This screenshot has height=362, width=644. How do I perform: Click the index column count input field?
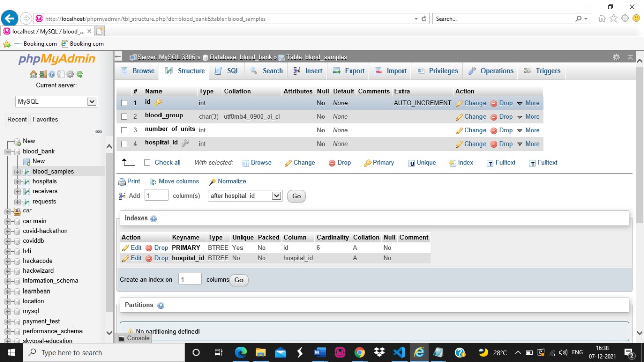pyautogui.click(x=190, y=279)
